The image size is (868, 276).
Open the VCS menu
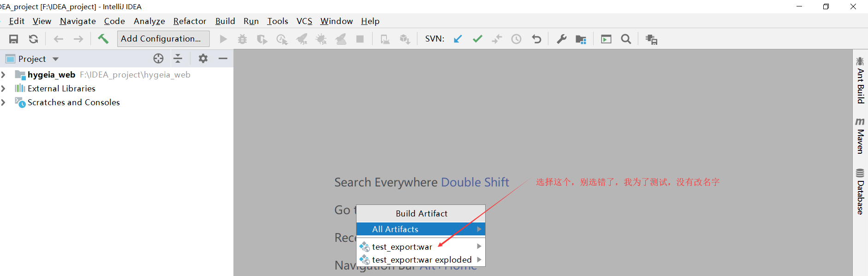coord(304,21)
